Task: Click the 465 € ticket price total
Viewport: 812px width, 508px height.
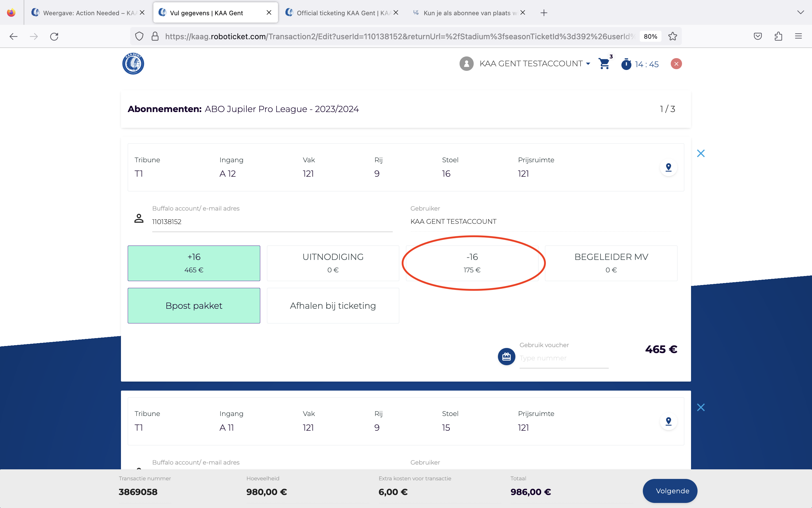Action: [661, 349]
